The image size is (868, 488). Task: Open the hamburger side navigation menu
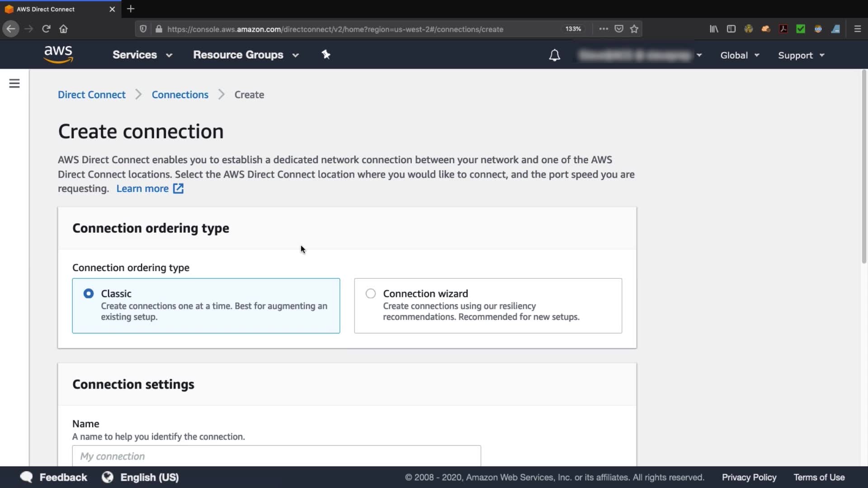click(x=14, y=84)
